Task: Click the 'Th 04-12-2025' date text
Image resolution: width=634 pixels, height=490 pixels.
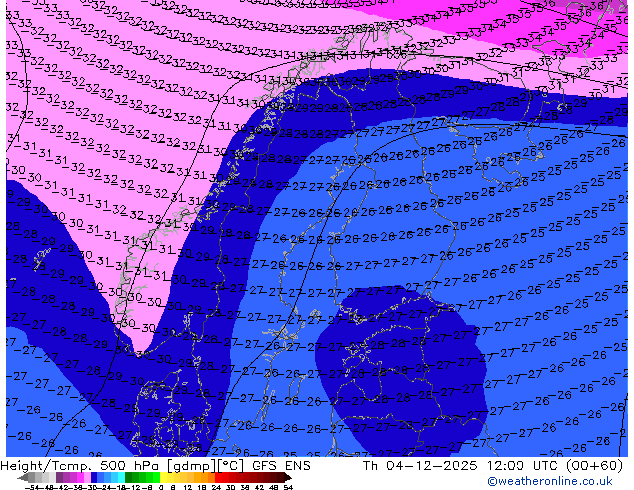Action: (421, 466)
